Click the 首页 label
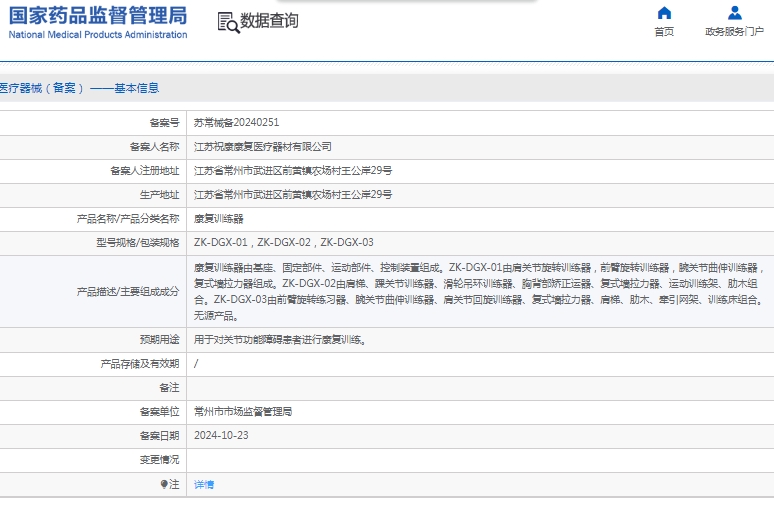The height and width of the screenshot is (505, 774). coord(664,32)
